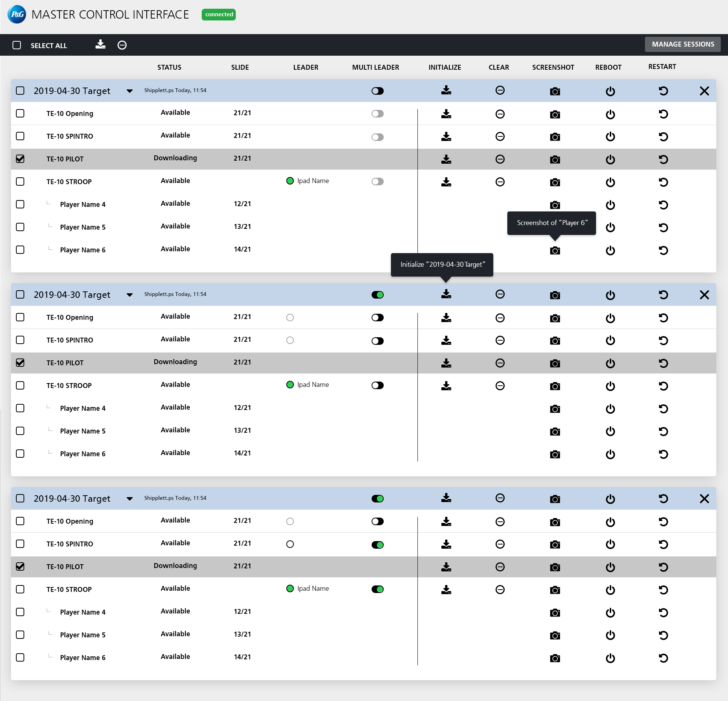Click the SLIDE column header
Image resolution: width=728 pixels, height=701 pixels.
[x=240, y=67]
